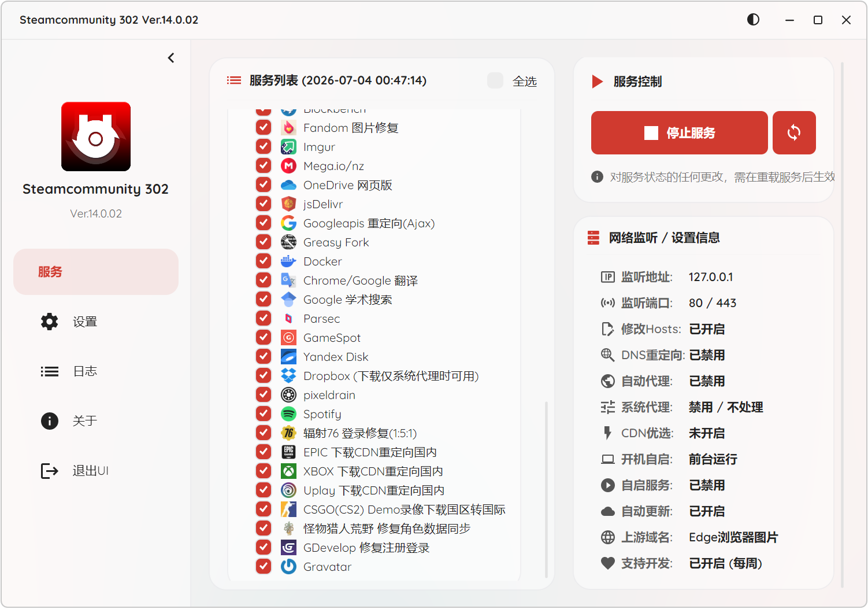The width and height of the screenshot is (868, 609).
Task: Click the 监听端口 value 80 / 443
Action: (713, 303)
